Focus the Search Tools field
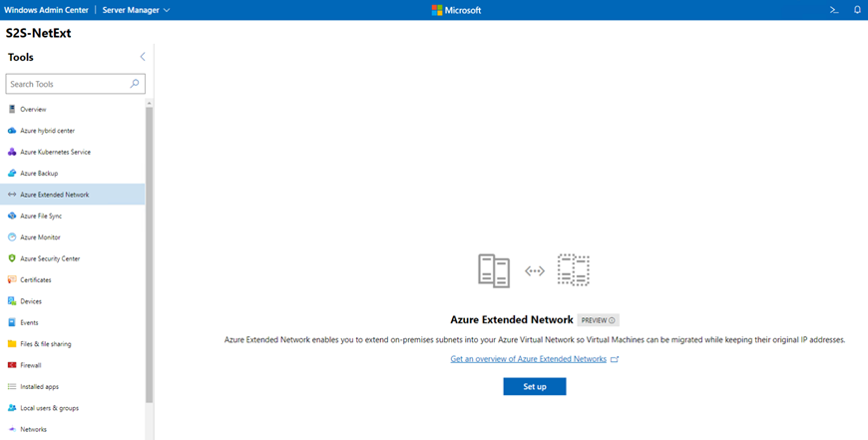 pos(75,84)
